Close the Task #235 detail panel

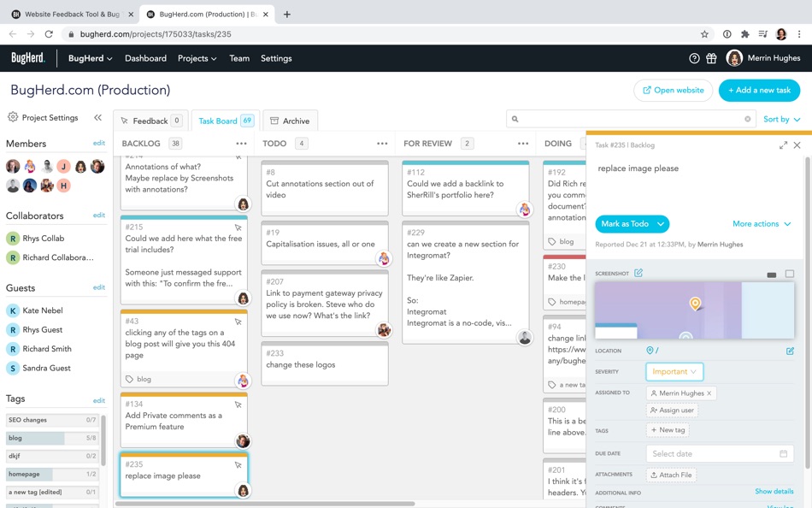(797, 145)
